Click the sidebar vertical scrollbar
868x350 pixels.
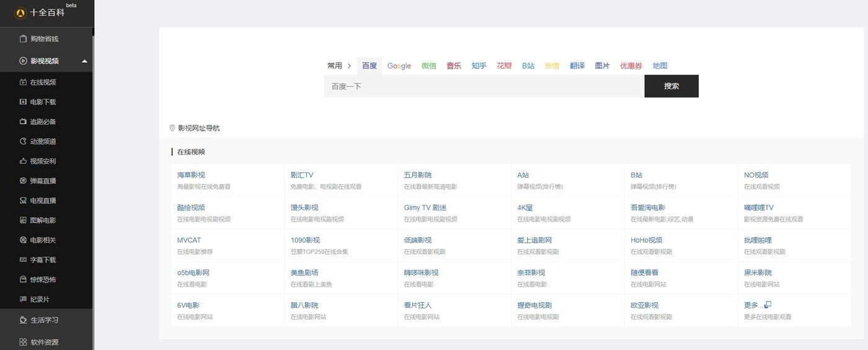(94, 192)
